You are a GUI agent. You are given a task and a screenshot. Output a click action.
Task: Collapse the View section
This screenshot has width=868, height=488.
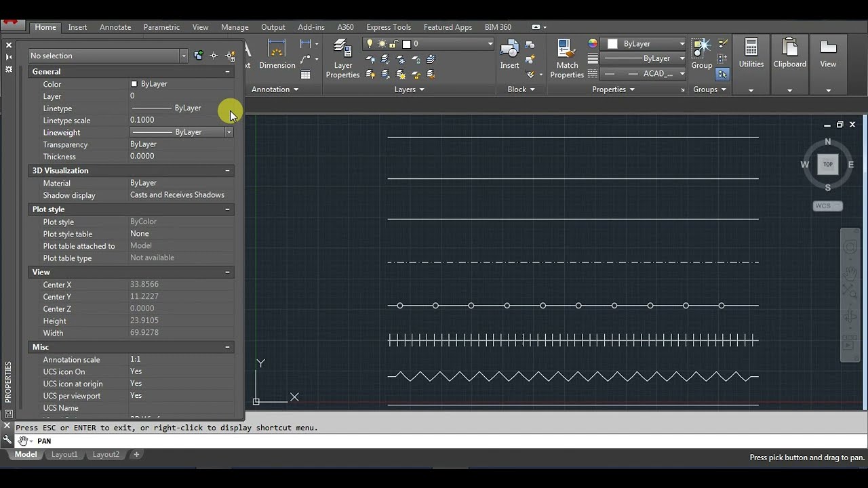click(x=227, y=272)
